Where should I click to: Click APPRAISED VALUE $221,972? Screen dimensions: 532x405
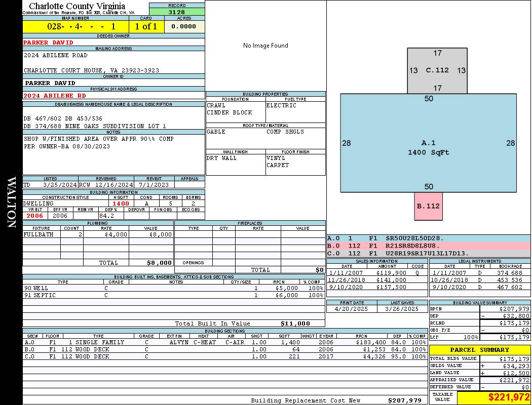click(514, 380)
